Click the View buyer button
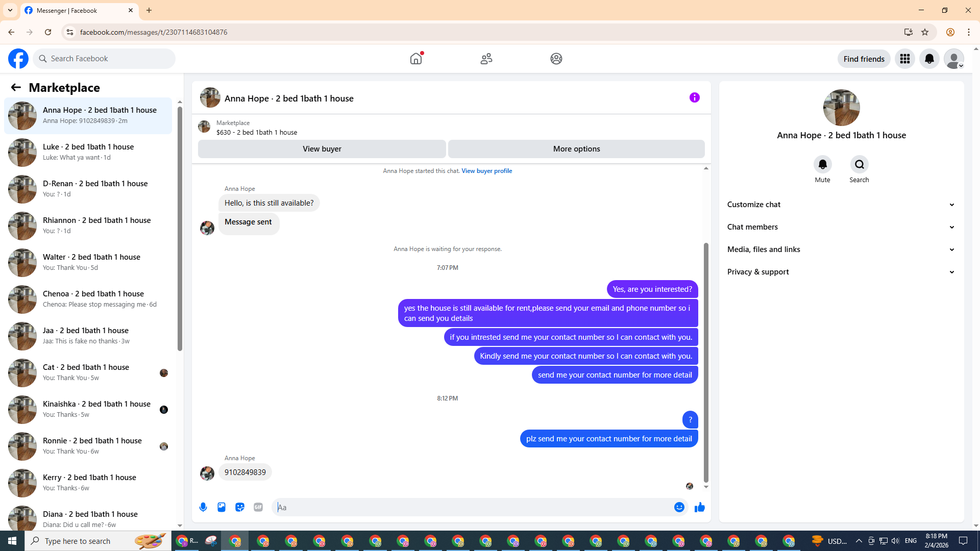The image size is (980, 551). coord(322,149)
